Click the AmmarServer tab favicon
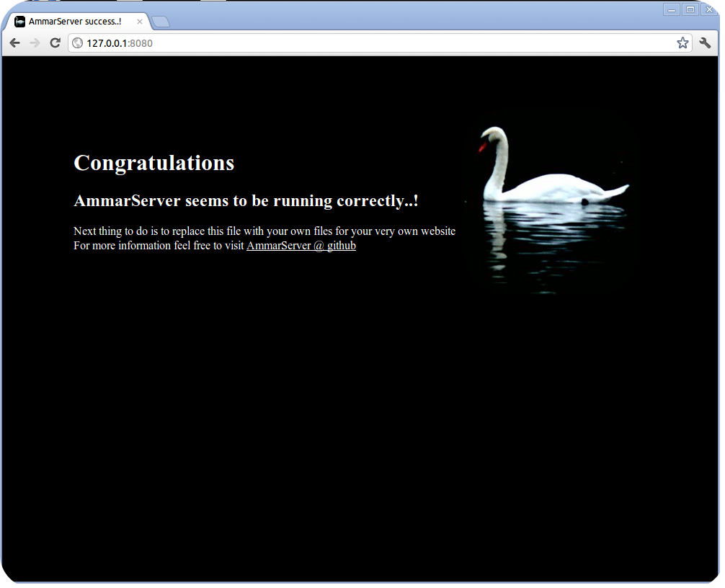The height and width of the screenshot is (588, 725). coord(20,22)
